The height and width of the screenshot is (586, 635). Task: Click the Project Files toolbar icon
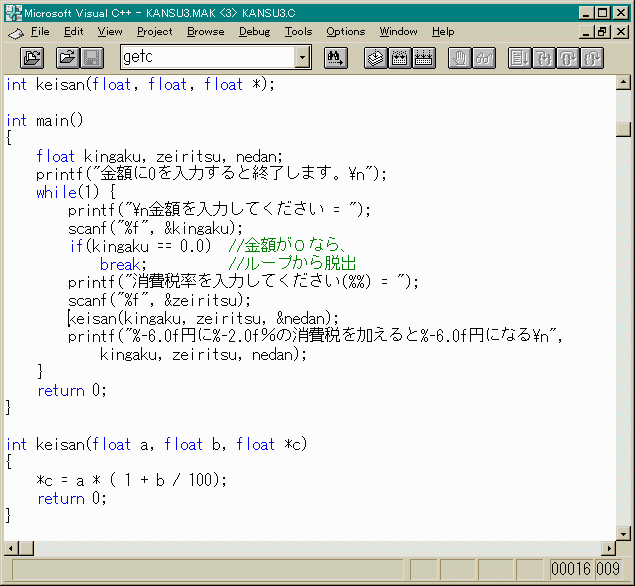point(33,58)
